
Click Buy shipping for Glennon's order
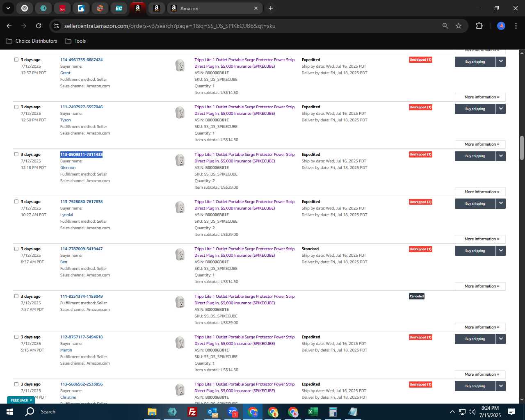tap(475, 156)
